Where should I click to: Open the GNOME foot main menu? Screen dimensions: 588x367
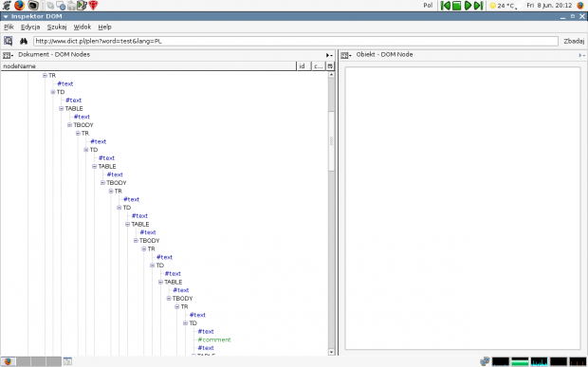click(7, 6)
